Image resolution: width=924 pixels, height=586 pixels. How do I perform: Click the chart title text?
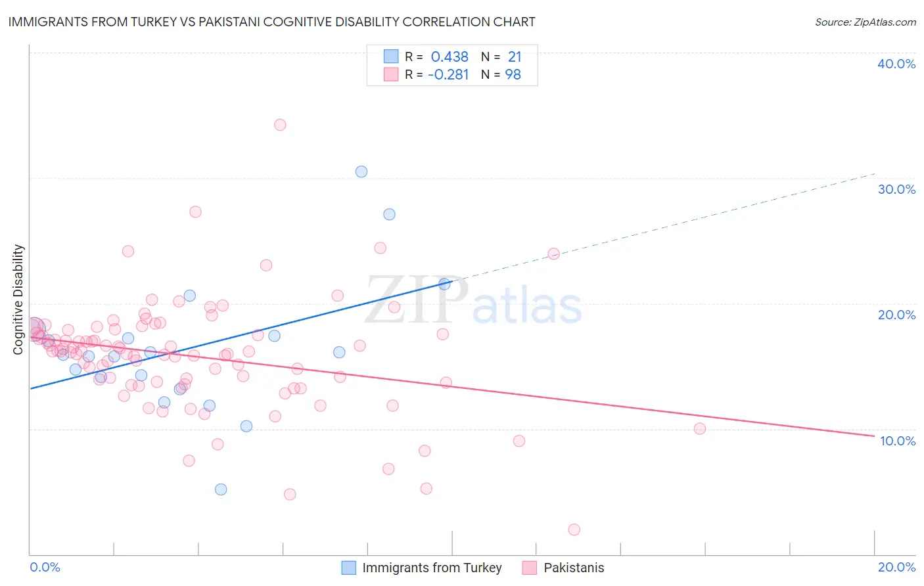(x=271, y=22)
